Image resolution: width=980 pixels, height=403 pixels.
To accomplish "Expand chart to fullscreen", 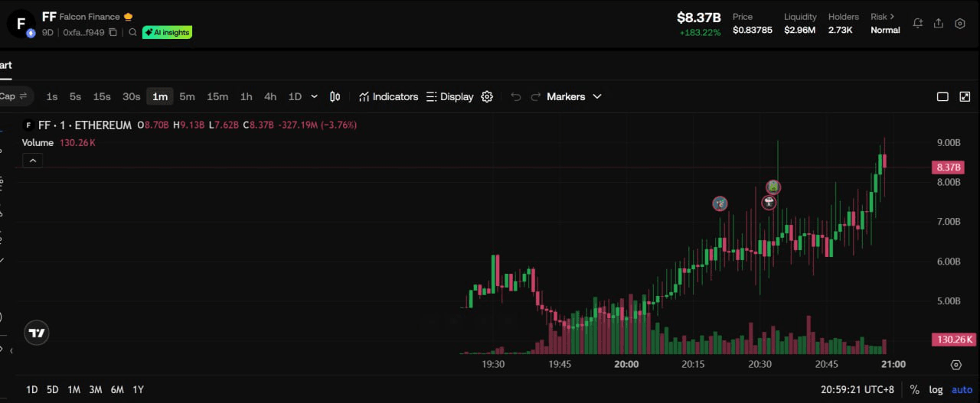I will (965, 96).
